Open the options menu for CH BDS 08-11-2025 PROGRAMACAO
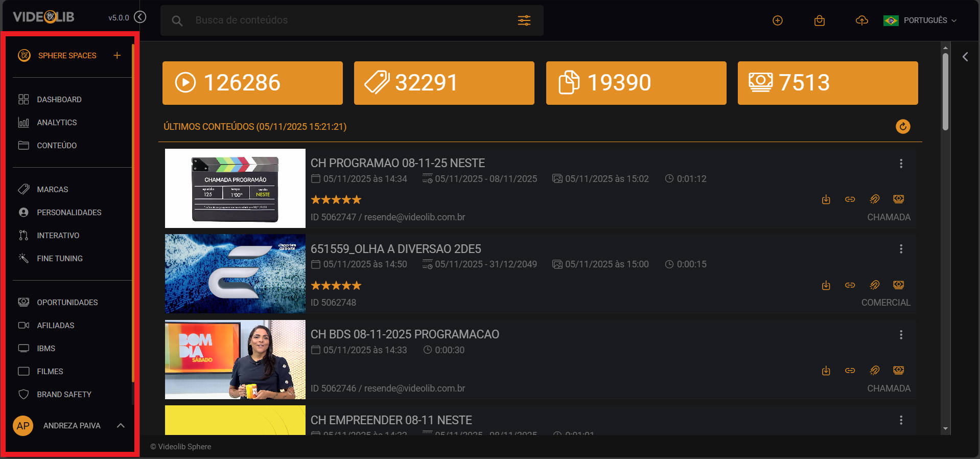The image size is (980, 459). coord(901,335)
